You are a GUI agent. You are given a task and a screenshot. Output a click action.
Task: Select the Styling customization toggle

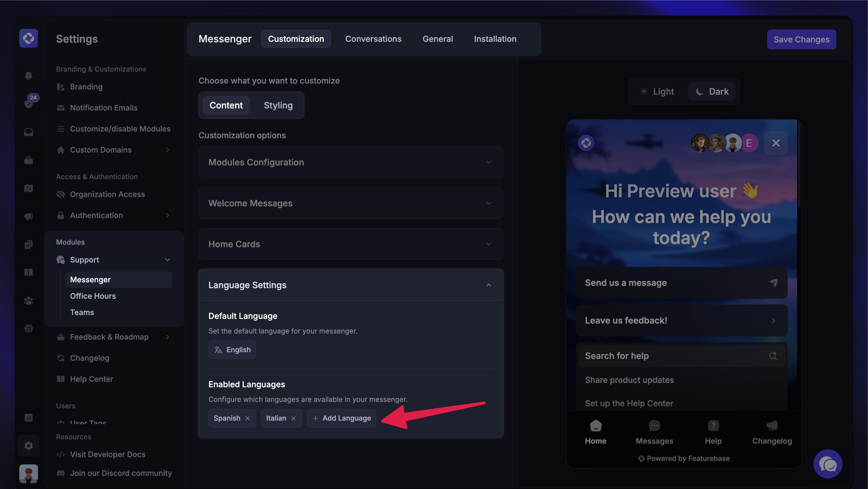point(278,106)
